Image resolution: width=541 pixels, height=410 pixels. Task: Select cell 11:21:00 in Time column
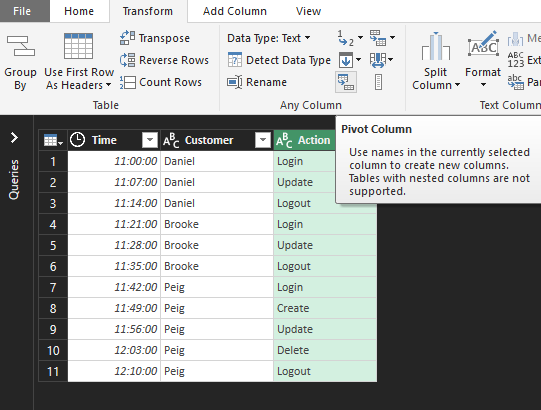click(114, 224)
